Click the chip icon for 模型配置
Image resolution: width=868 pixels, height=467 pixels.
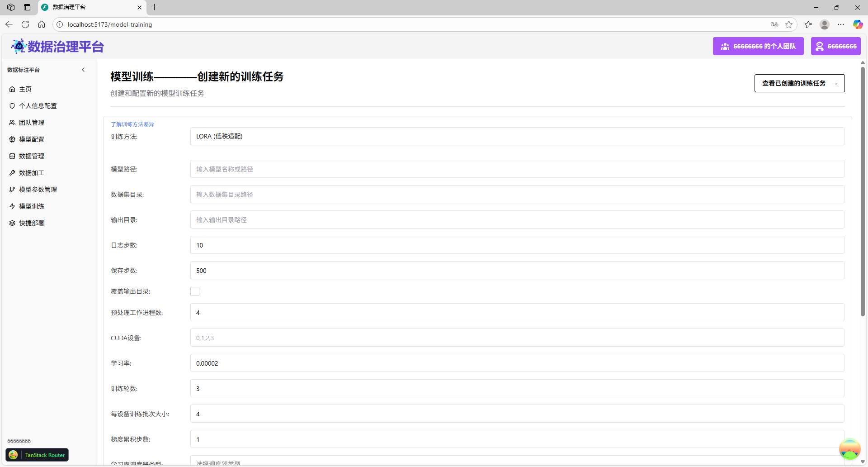12,139
